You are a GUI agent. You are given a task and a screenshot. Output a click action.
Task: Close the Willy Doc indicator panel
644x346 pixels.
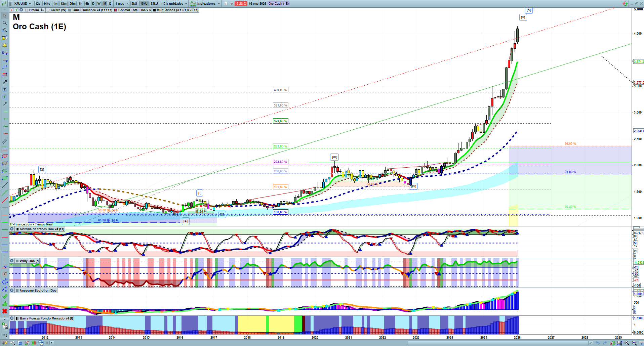(12, 261)
